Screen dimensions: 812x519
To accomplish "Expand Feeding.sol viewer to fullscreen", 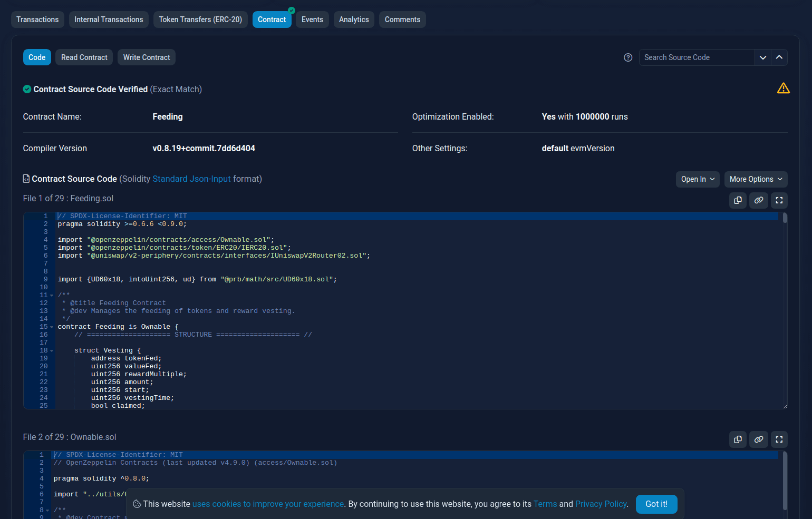I will point(779,200).
